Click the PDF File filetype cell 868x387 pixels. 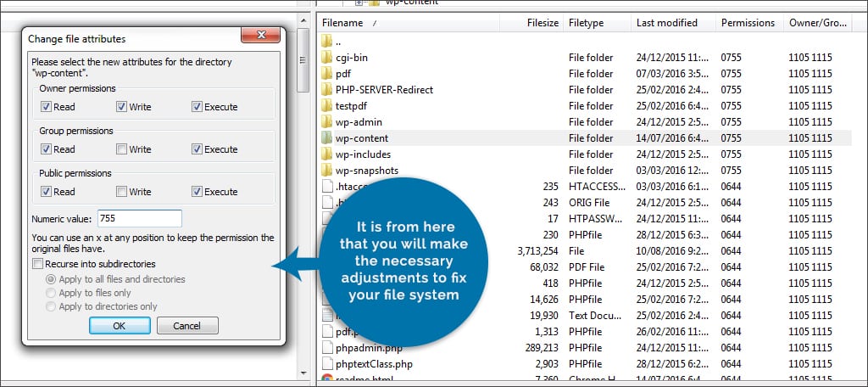point(587,266)
